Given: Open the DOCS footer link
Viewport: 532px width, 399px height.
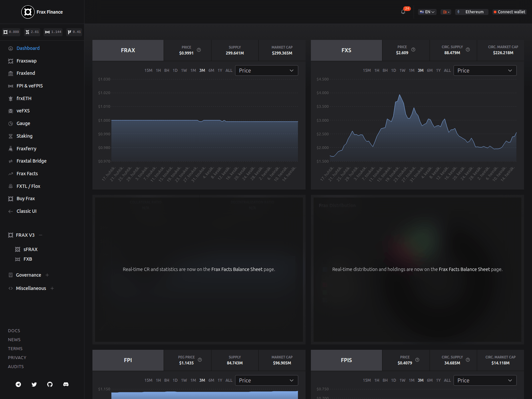Looking at the screenshot, I should pyautogui.click(x=14, y=331).
